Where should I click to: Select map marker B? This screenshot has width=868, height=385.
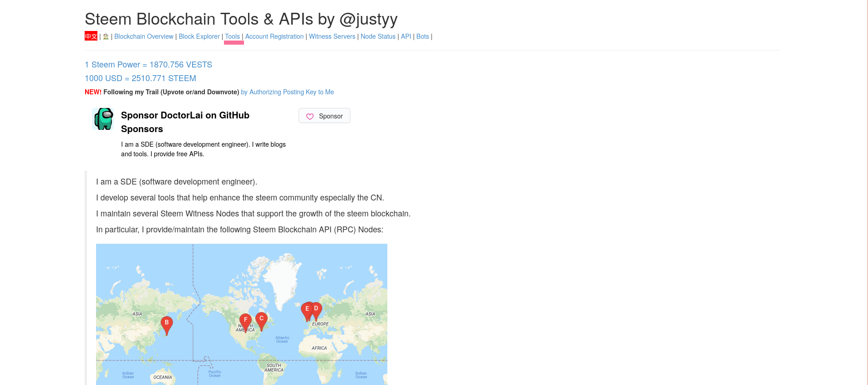coord(167,325)
